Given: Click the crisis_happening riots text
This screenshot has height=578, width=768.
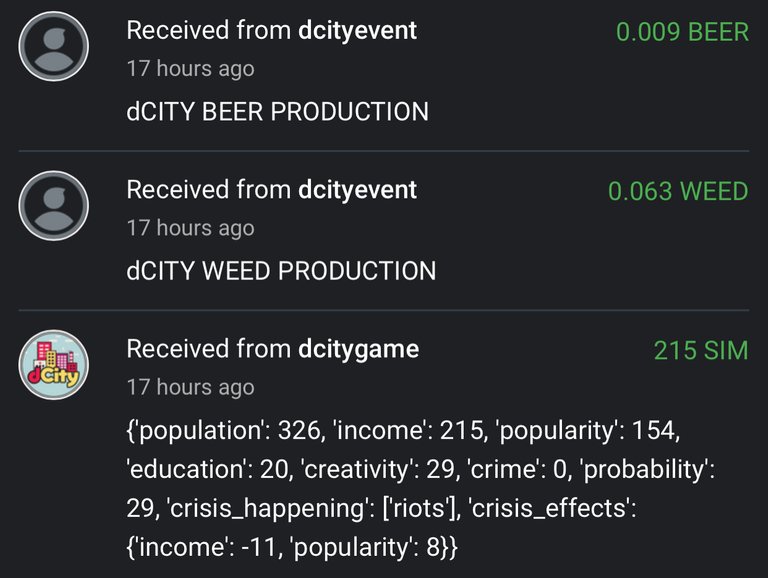Looking at the screenshot, I should pos(314,508).
